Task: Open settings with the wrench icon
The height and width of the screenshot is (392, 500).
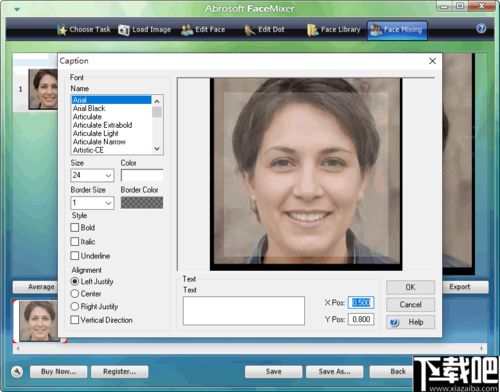Action: point(17,371)
